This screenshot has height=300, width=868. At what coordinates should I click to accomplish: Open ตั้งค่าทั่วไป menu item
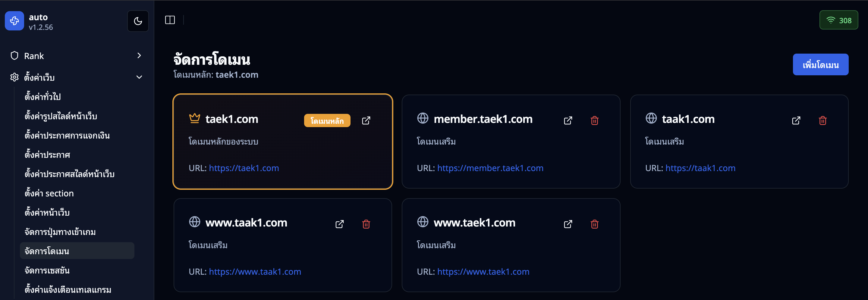pos(43,97)
